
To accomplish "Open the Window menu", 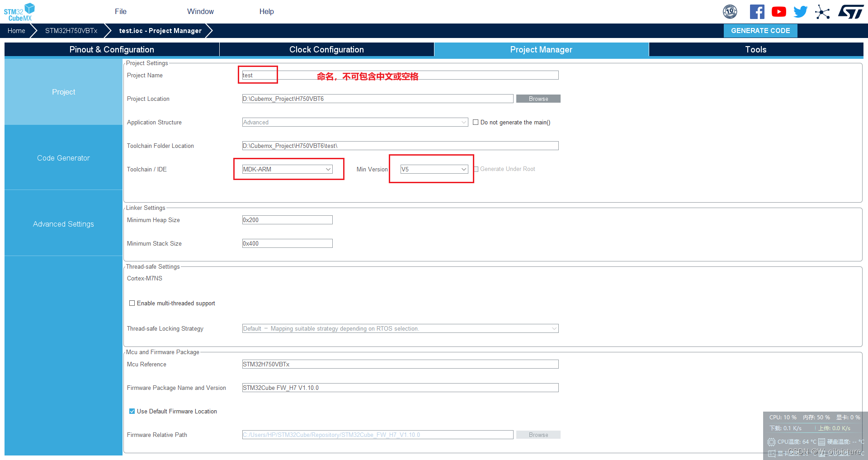I will [x=200, y=12].
